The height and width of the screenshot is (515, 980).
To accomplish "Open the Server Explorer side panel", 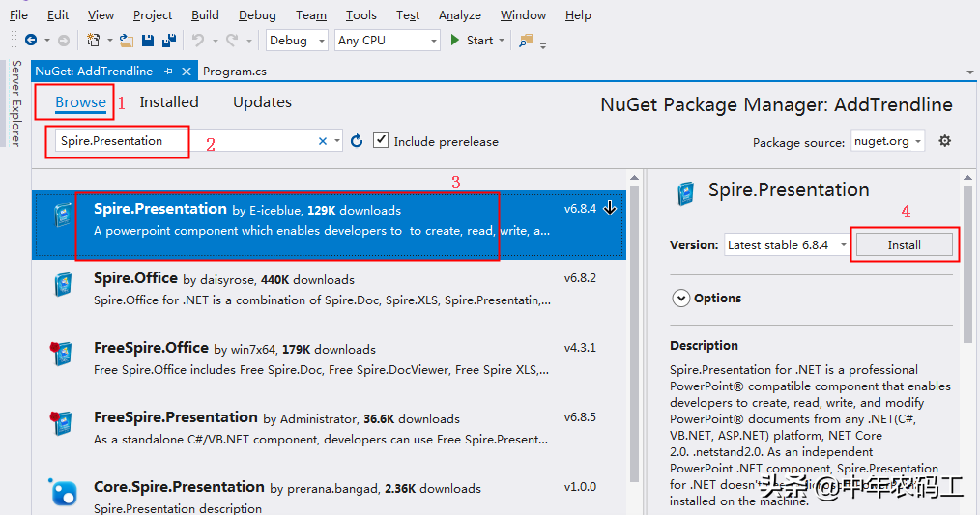I will coord(16,103).
